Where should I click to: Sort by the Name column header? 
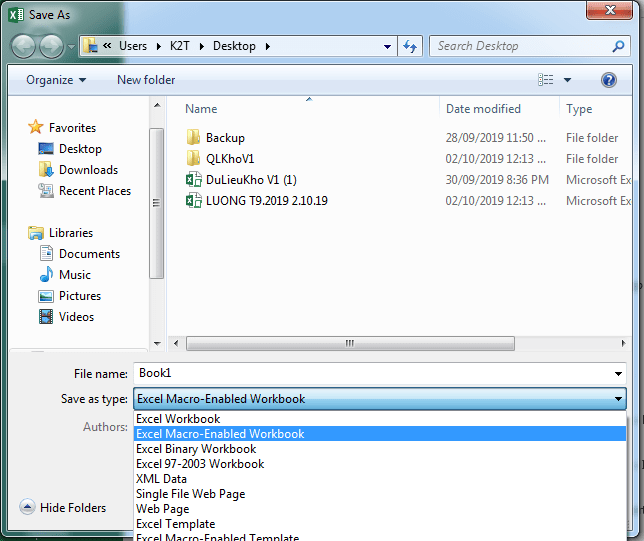pyautogui.click(x=201, y=109)
